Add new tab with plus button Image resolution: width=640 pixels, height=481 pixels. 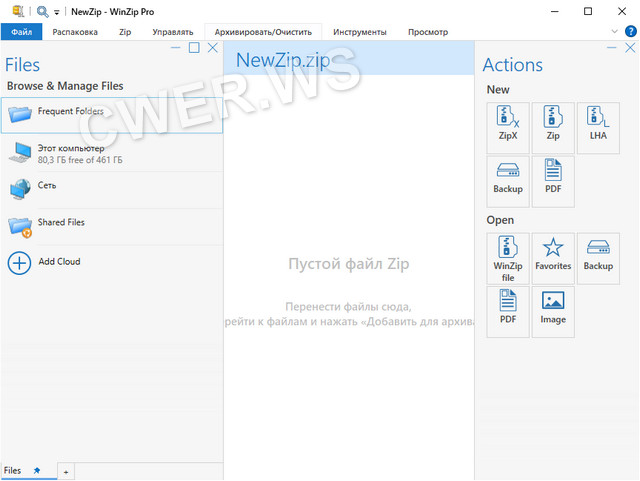click(66, 471)
